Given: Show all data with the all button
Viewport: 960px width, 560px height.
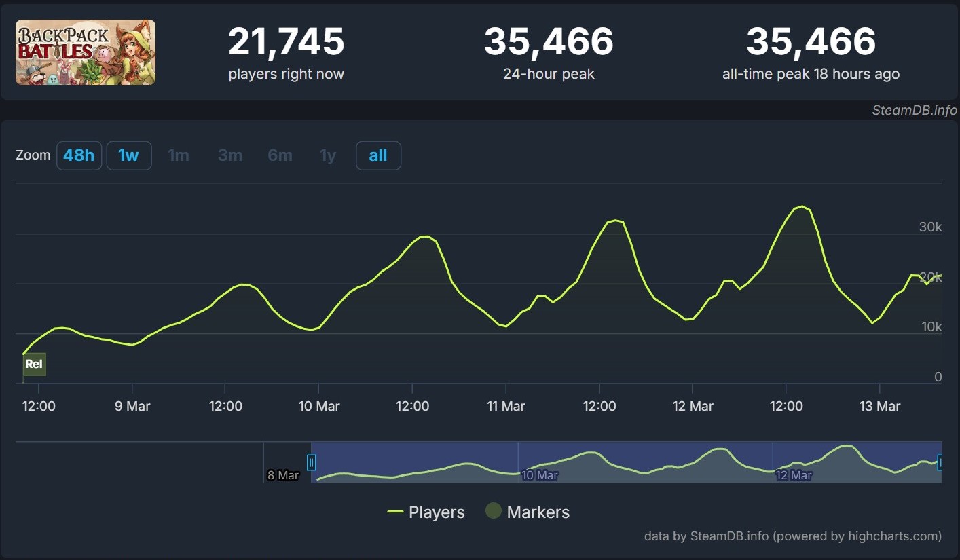Looking at the screenshot, I should coord(378,155).
